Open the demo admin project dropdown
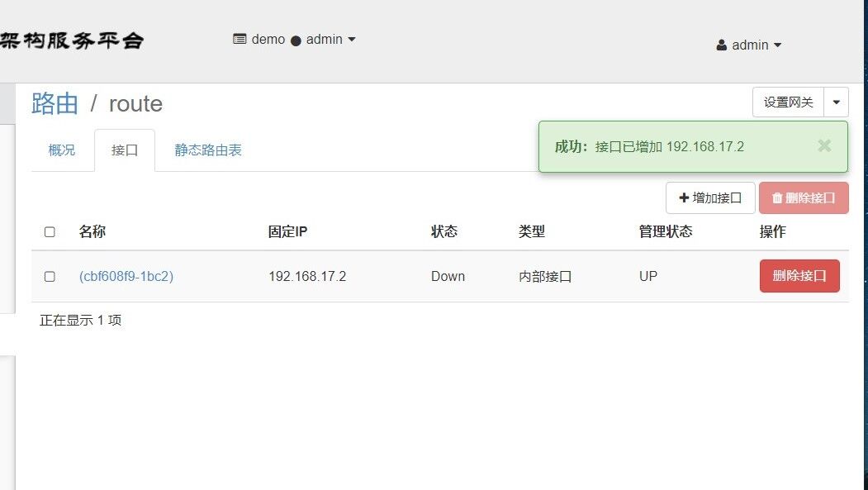 [295, 40]
